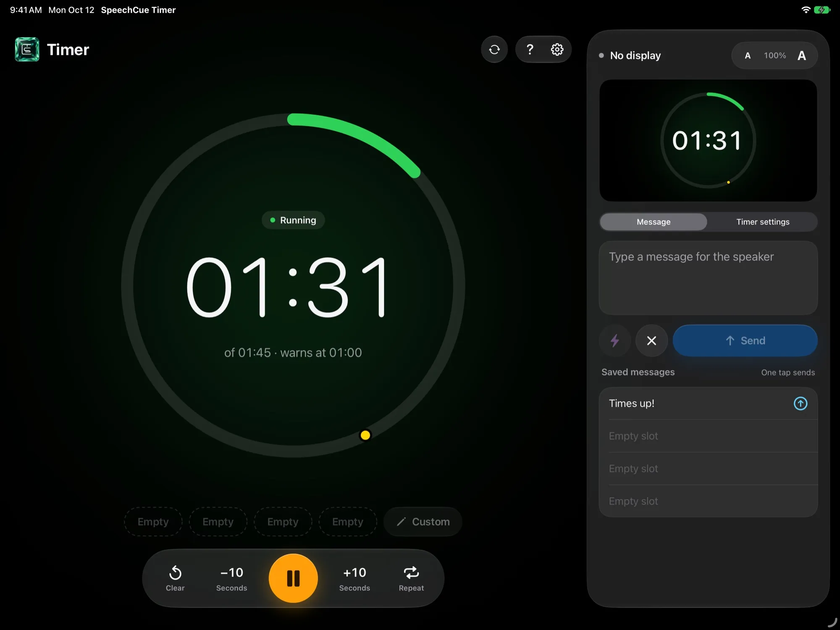Image resolution: width=840 pixels, height=630 pixels.
Task: Click the lightning bolt flash button
Action: tap(615, 340)
